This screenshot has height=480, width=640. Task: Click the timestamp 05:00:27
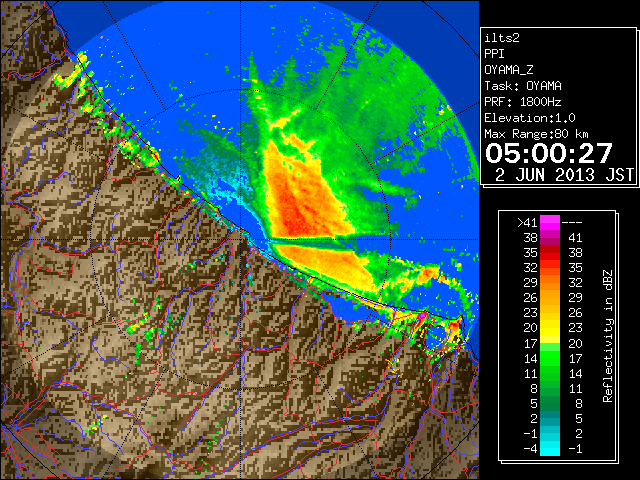[x=549, y=153]
